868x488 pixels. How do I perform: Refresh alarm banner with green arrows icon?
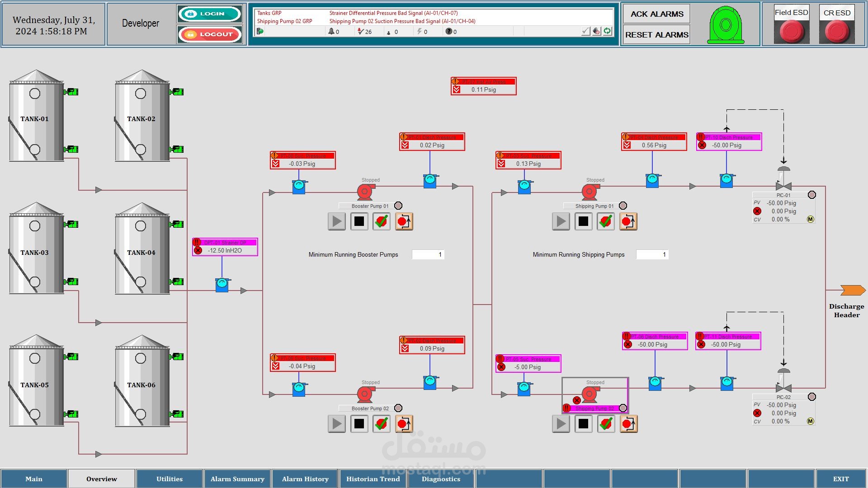pos(607,31)
